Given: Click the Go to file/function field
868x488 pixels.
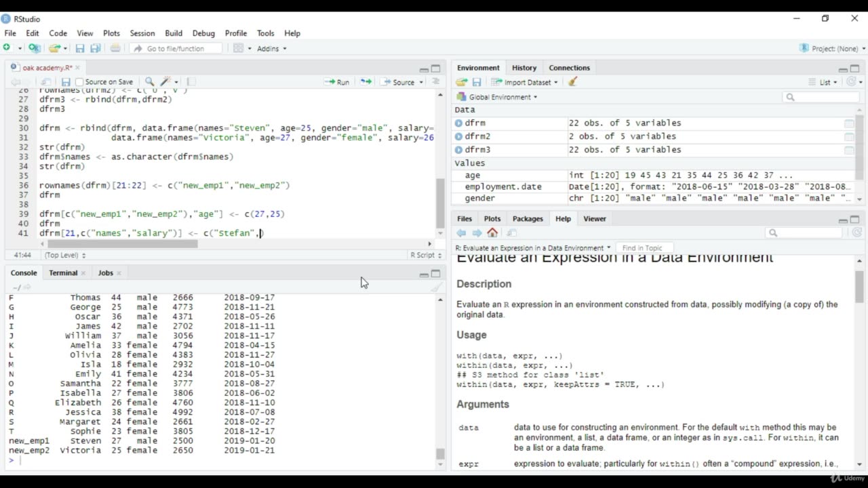Looking at the screenshot, I should [x=176, y=48].
